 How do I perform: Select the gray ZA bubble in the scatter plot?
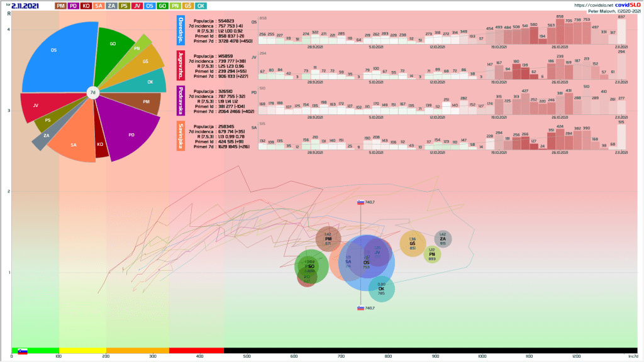coord(443,239)
